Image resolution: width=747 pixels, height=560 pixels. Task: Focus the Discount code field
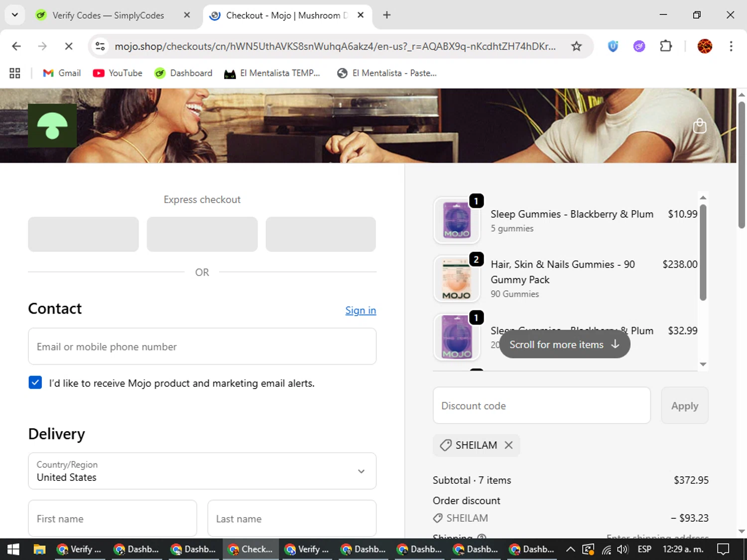(x=542, y=406)
